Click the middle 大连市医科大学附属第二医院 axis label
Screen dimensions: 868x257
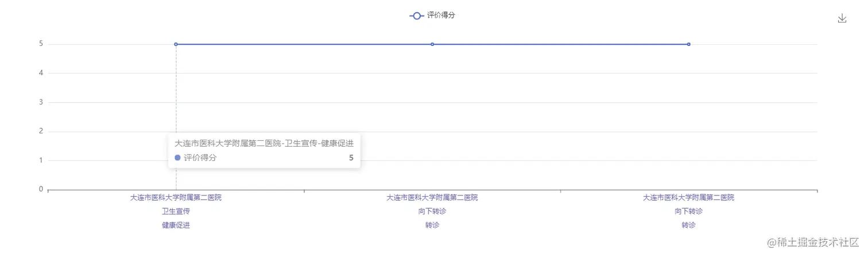(432, 198)
